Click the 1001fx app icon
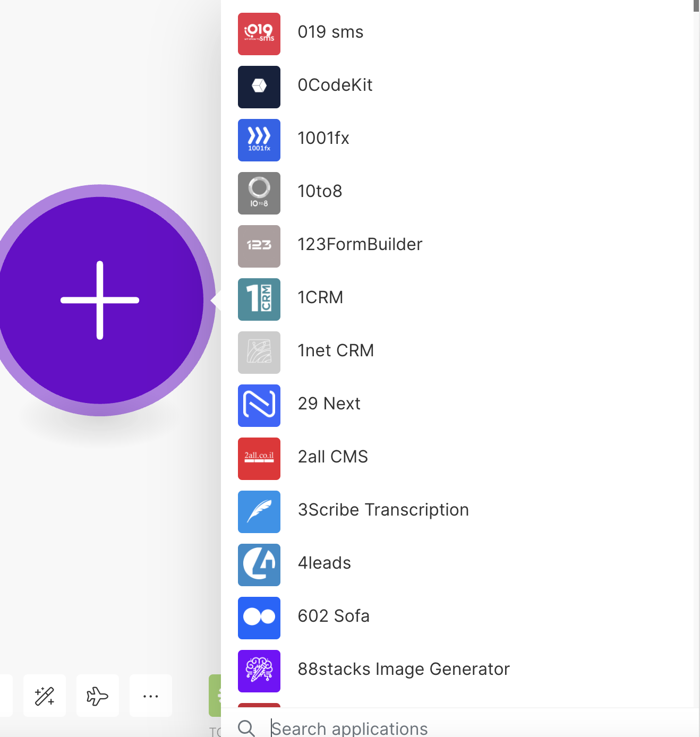The image size is (700, 737). pos(259,140)
